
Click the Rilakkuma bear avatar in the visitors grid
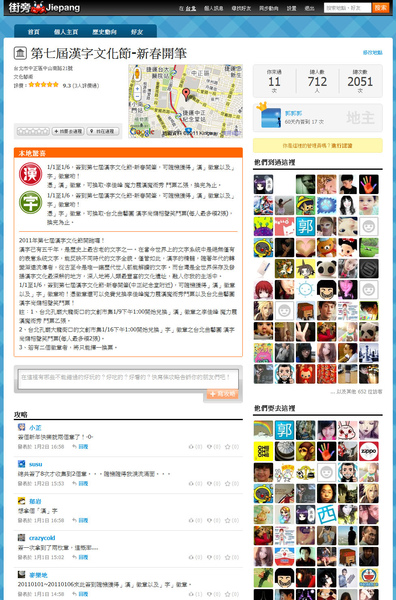(326, 248)
